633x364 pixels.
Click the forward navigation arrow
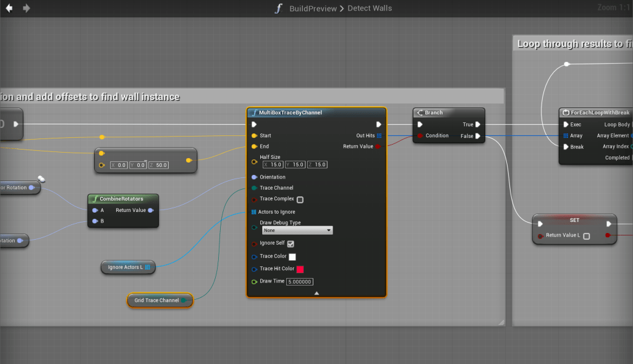tap(26, 8)
